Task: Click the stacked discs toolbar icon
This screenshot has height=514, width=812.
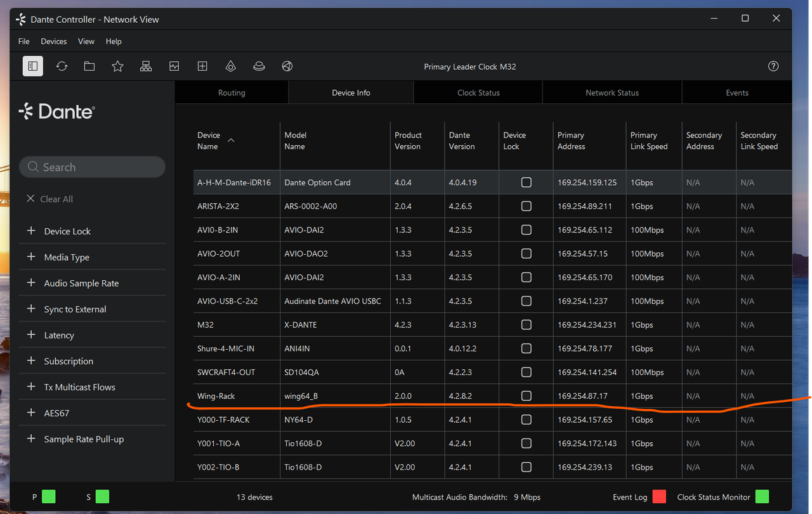Action: pyautogui.click(x=259, y=66)
